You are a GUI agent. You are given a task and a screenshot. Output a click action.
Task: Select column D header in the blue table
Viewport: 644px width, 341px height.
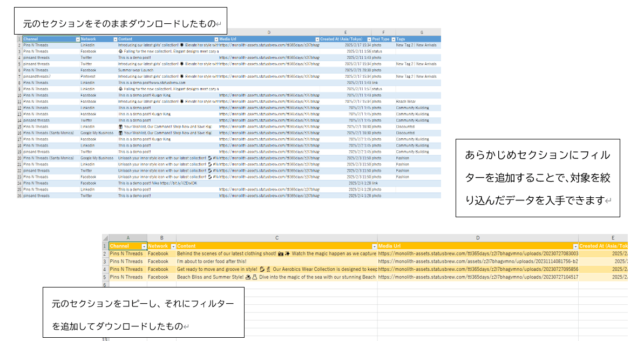click(x=269, y=32)
